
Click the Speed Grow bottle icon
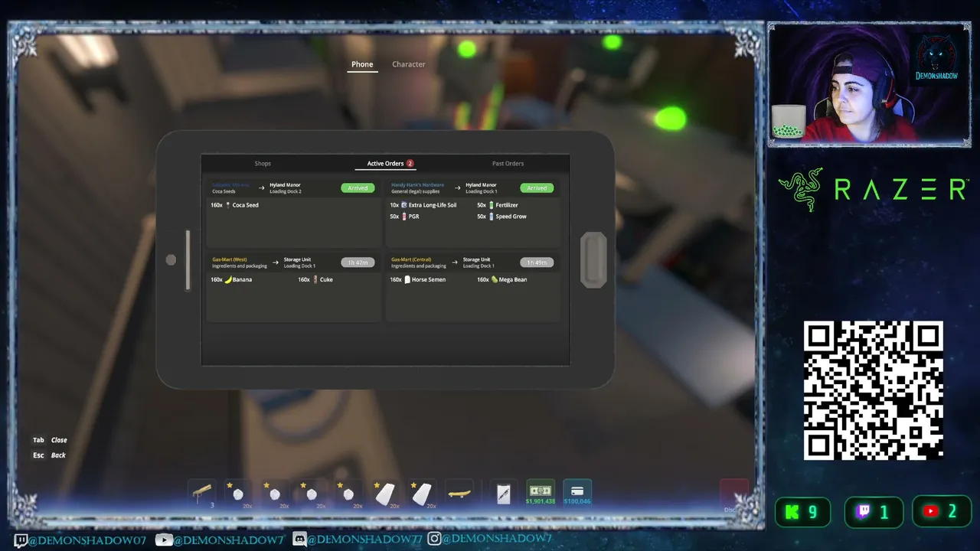[x=491, y=217]
